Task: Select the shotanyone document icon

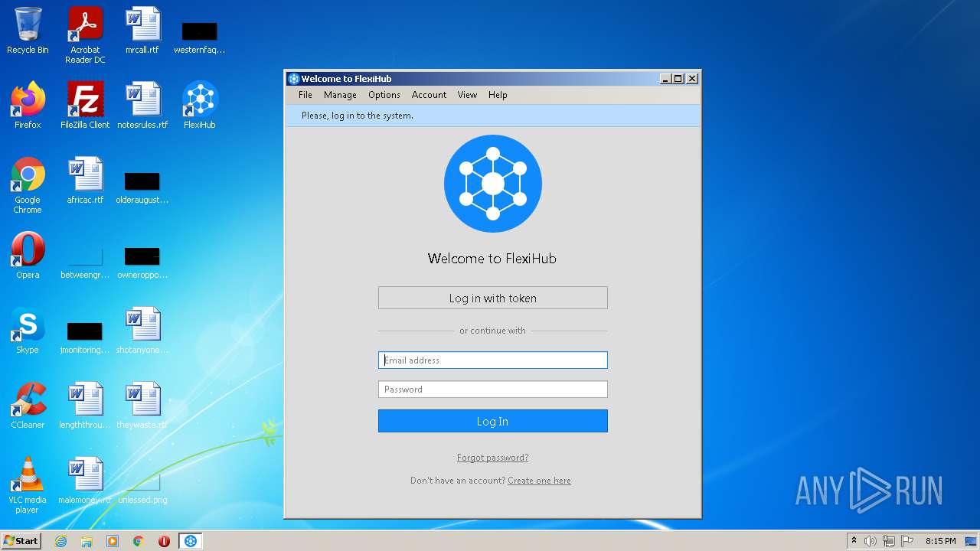Action: click(x=142, y=331)
